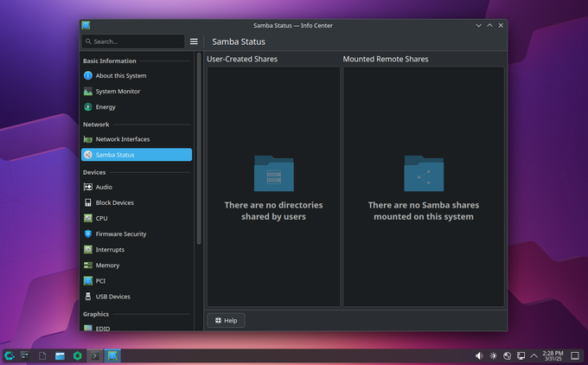
Task: Click the 'Mounted Remote Shares' label
Action: [x=386, y=60]
